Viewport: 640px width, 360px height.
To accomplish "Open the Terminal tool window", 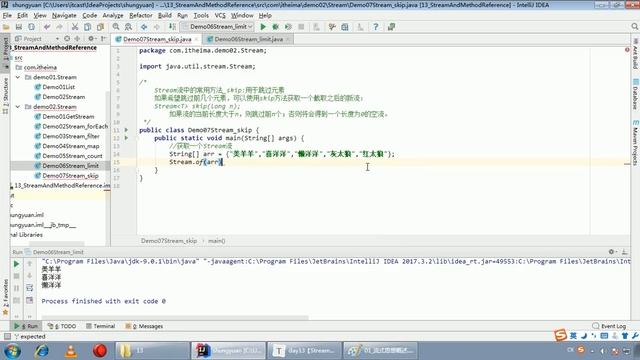I will pyautogui.click(x=100, y=326).
